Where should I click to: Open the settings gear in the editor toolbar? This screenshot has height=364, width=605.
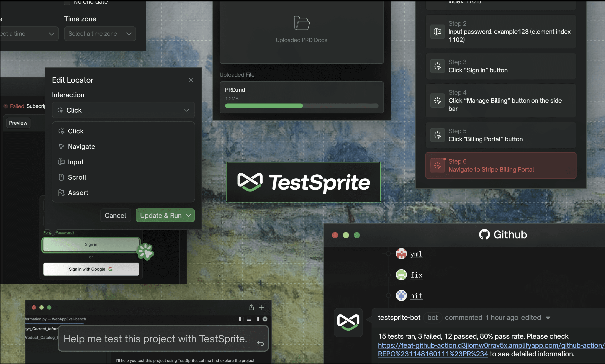(265, 319)
